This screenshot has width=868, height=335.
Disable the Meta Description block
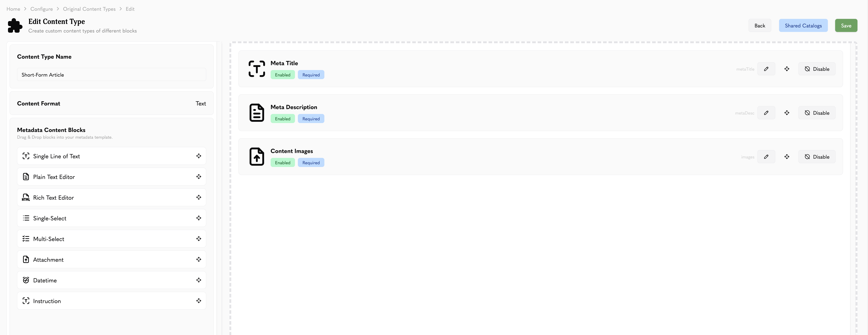click(817, 113)
